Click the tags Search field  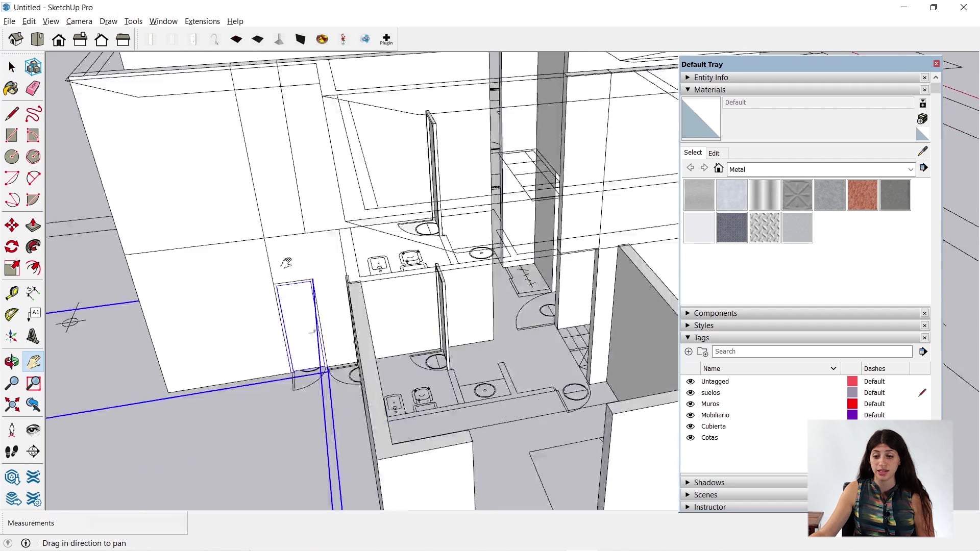point(812,351)
